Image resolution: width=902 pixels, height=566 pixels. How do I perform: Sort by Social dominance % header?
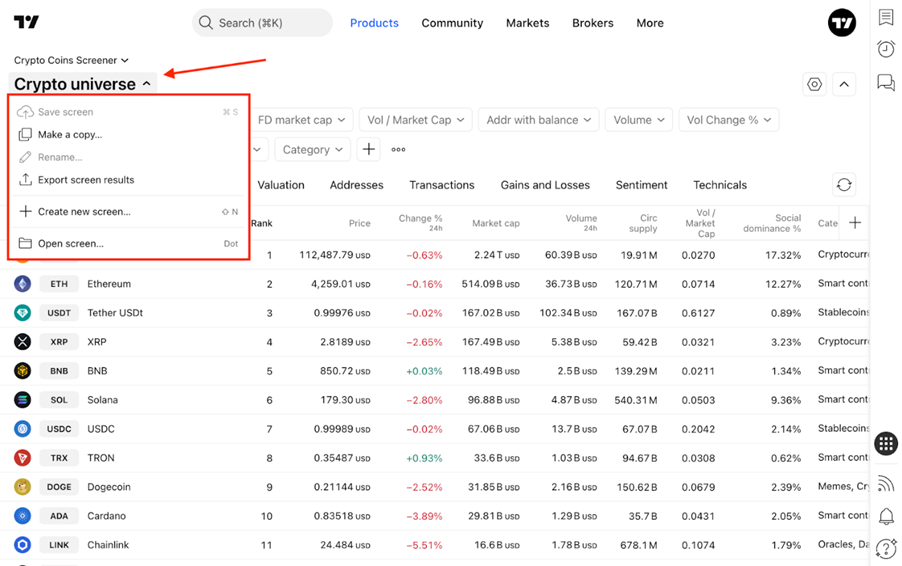771,223
